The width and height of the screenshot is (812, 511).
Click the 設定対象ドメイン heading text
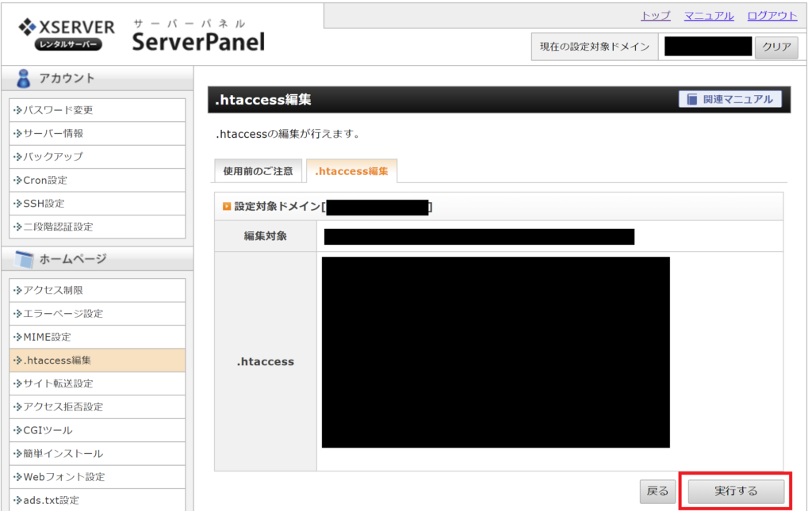coord(277,206)
